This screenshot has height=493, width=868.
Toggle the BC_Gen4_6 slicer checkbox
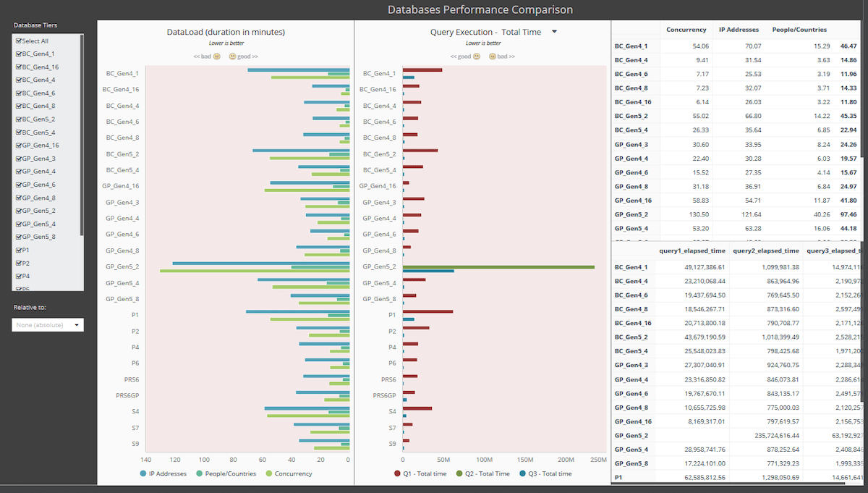click(x=19, y=93)
